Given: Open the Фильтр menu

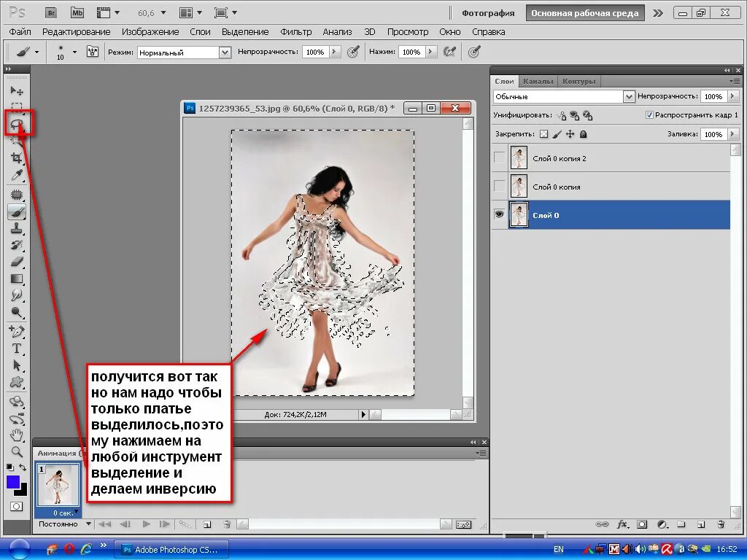Looking at the screenshot, I should click(x=296, y=32).
